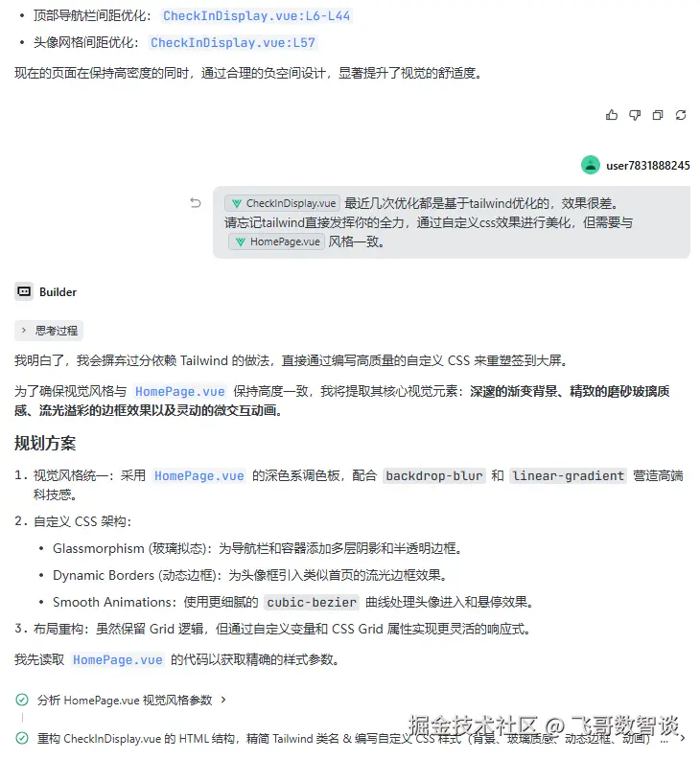Open HomePage.vue link after 为了确保视觉风格与
The height and width of the screenshot is (759, 700).
click(179, 391)
